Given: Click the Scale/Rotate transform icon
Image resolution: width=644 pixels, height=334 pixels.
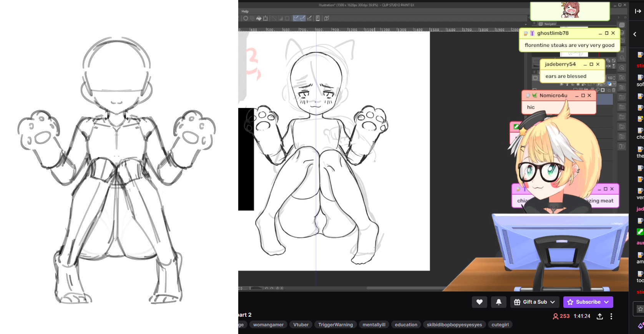Looking at the screenshot, I should click(x=265, y=18).
